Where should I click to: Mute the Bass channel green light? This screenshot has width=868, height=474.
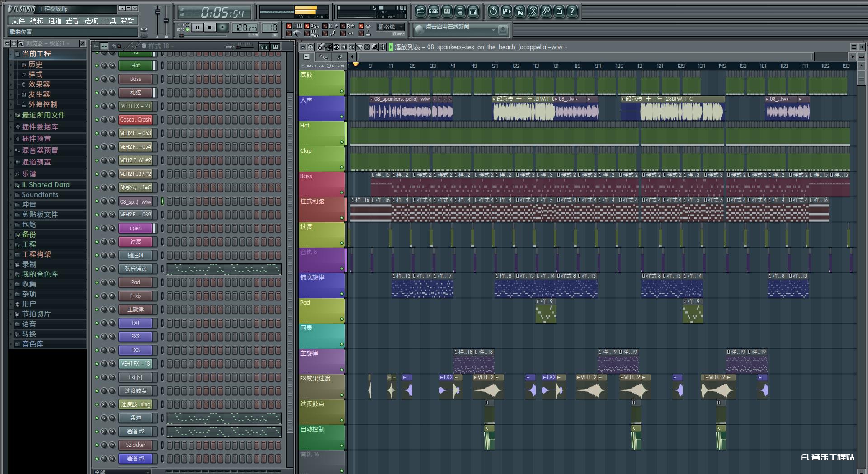96,79
